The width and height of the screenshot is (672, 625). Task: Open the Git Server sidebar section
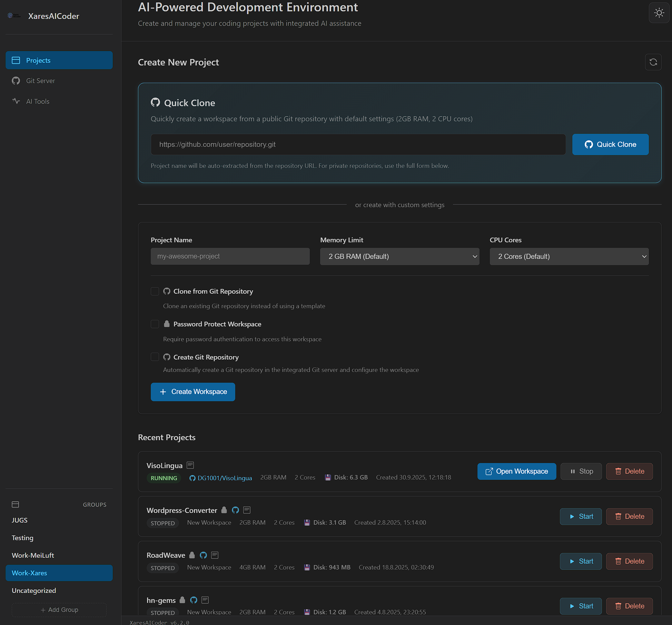coord(40,80)
